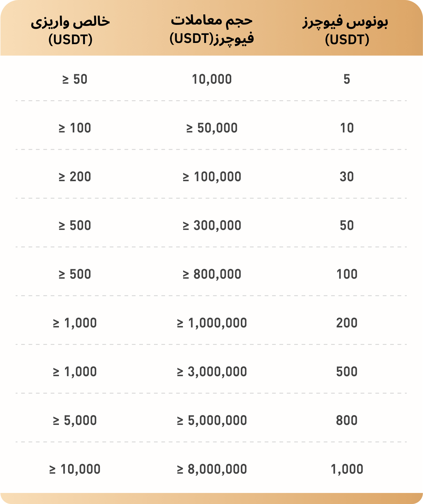
Task: Select the ≥ 3,000,000 volume cell
Action: point(212,372)
